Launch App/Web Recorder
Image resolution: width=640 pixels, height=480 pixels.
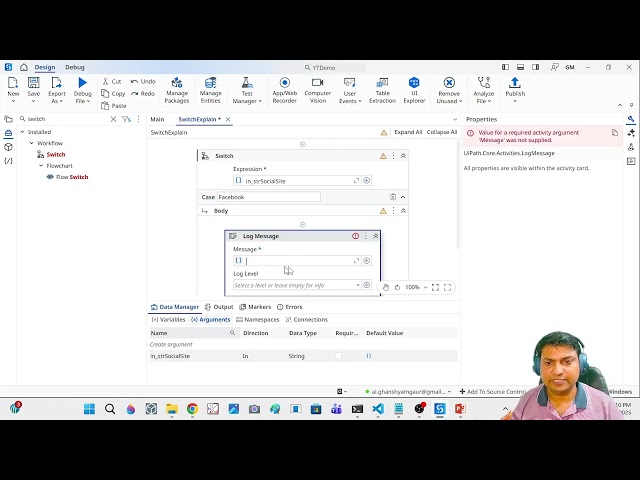click(x=284, y=90)
